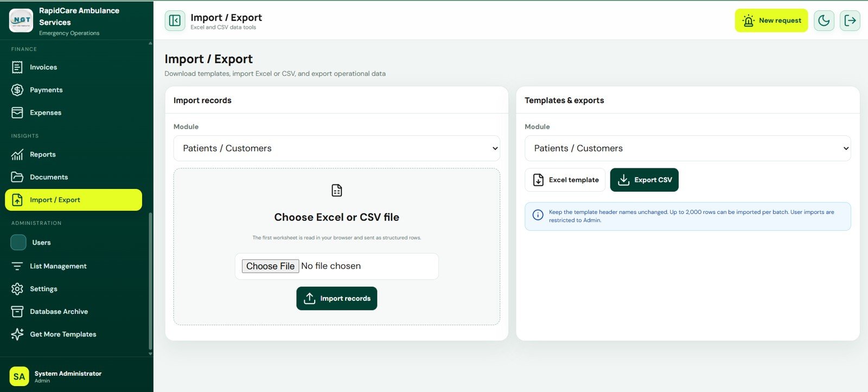The image size is (868, 392).
Task: Open Templates & exports Module dropdown
Action: pos(687,148)
